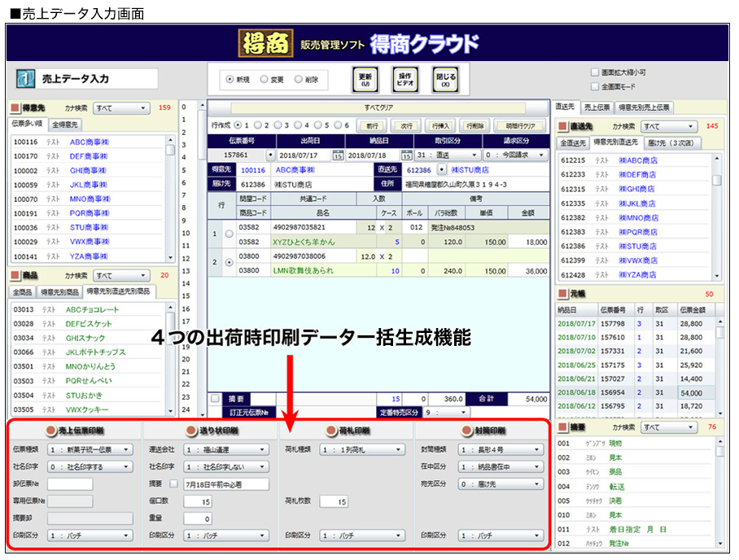Open the 封筒種類 長形4号 dropdown

point(501,449)
